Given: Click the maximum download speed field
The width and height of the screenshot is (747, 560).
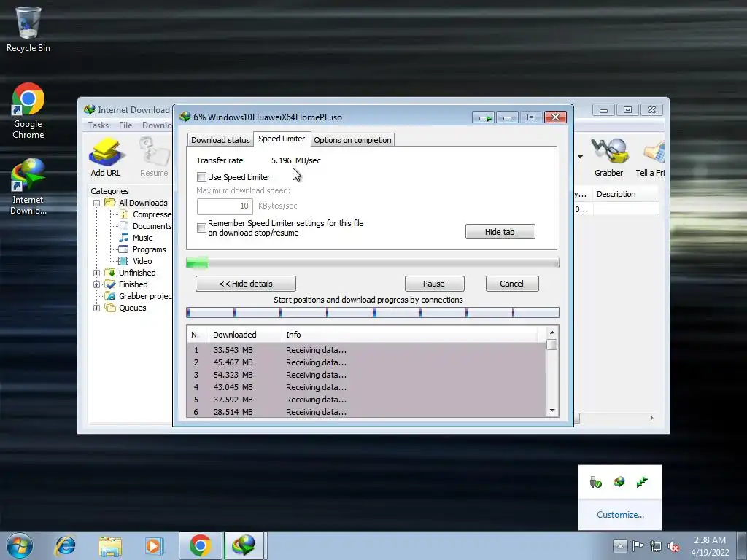Looking at the screenshot, I should tap(225, 206).
